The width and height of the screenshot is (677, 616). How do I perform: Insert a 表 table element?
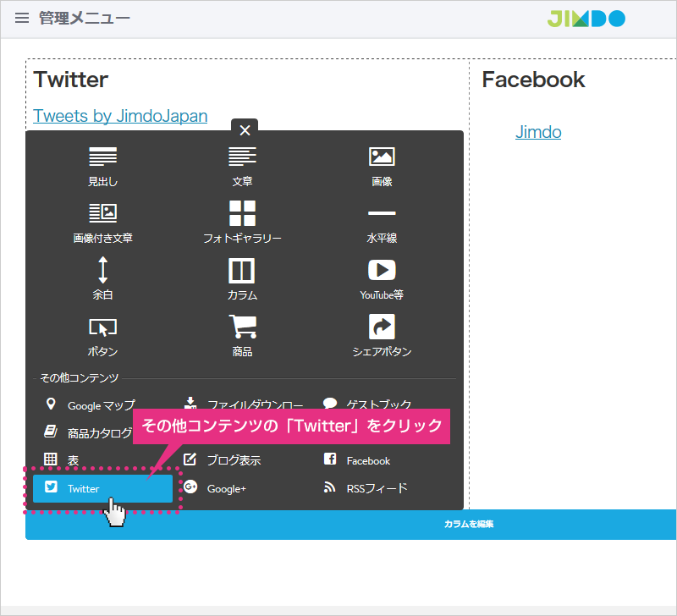click(61, 460)
